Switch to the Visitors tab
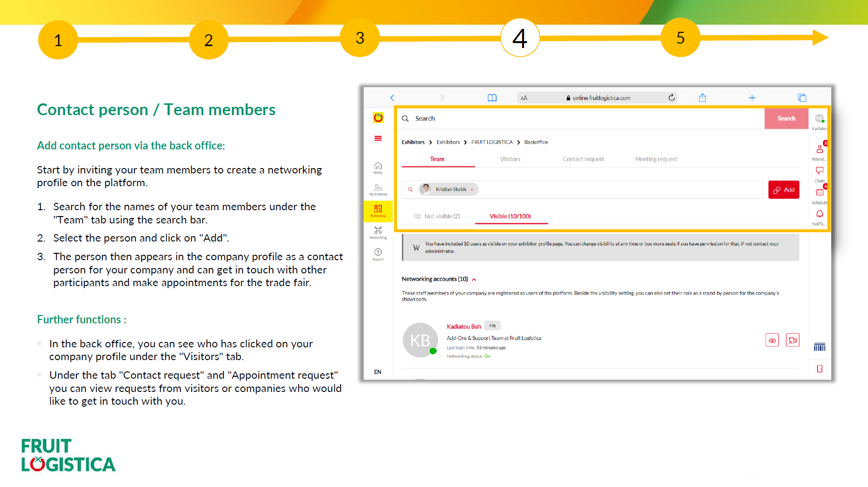Screen dimensions: 868x487 (510, 159)
